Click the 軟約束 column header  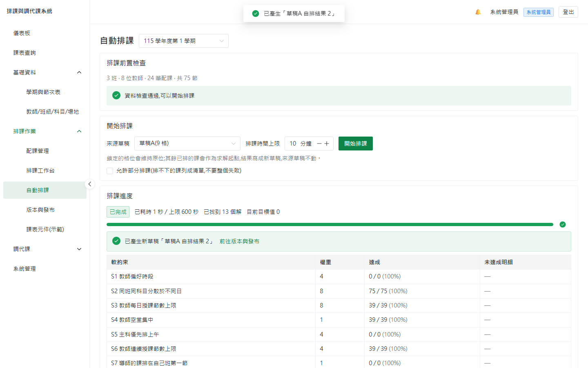tap(211, 262)
